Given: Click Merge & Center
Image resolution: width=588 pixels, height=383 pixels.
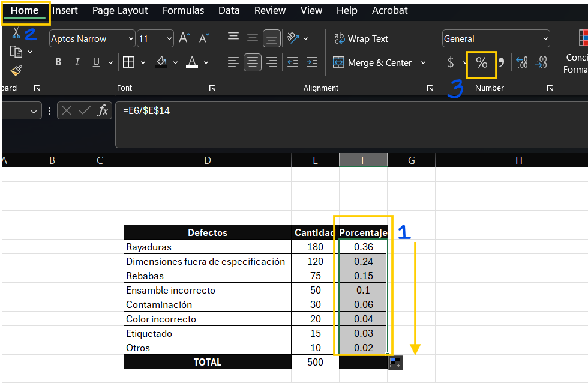Looking at the screenshot, I should pyautogui.click(x=372, y=62).
